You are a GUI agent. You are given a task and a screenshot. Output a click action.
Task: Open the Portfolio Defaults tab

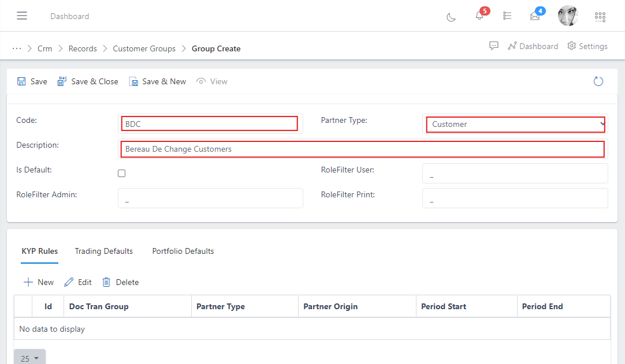[183, 251]
